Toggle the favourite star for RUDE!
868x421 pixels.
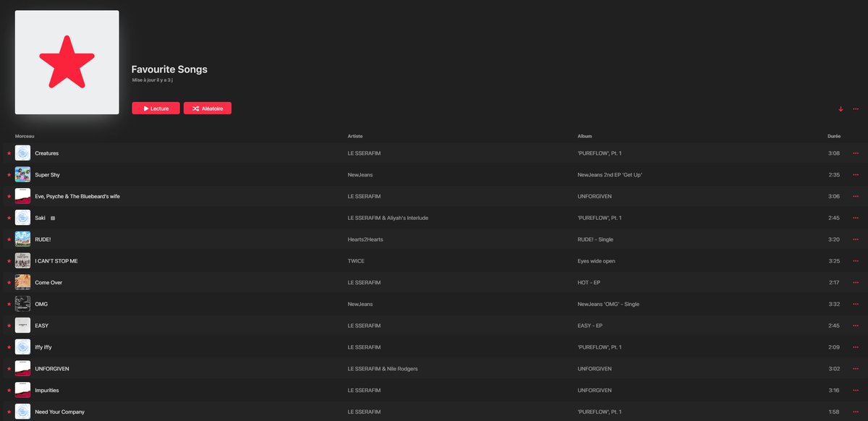tap(9, 239)
